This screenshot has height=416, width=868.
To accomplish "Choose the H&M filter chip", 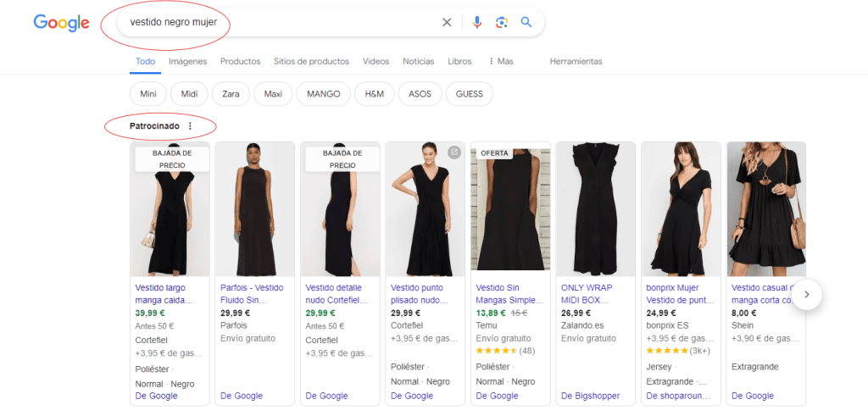I will point(374,94).
